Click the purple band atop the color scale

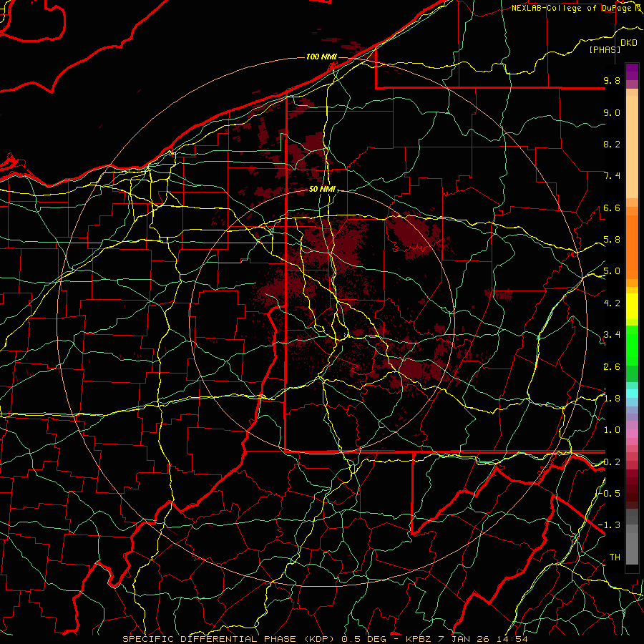632,72
